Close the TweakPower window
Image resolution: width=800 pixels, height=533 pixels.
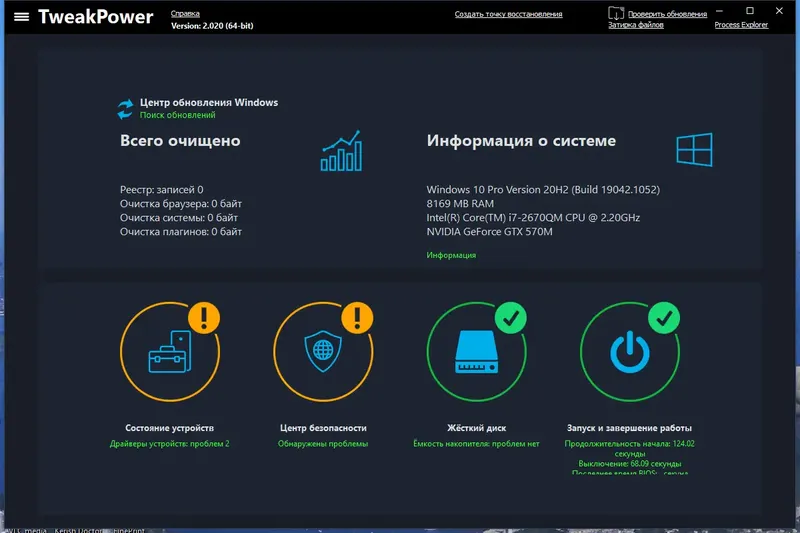779,11
